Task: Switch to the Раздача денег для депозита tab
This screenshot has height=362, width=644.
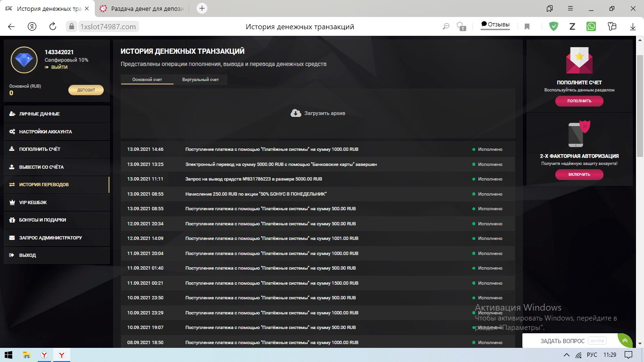Action: 141,8
